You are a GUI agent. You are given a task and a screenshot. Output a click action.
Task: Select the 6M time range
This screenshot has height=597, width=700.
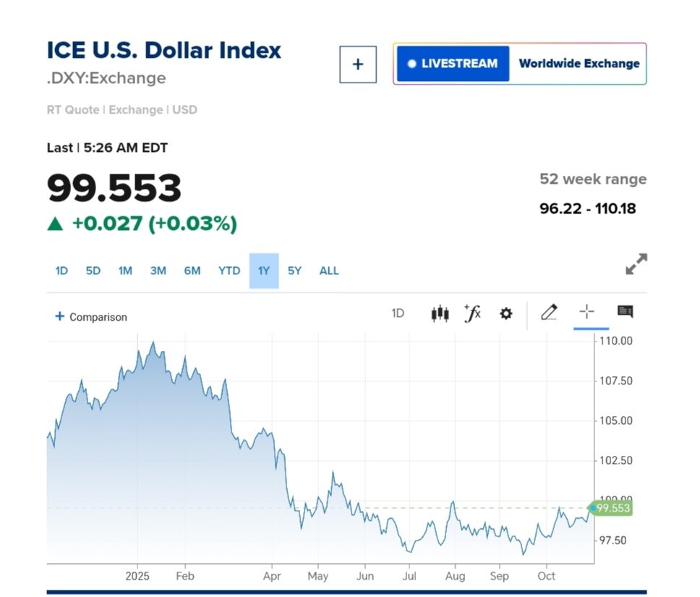click(192, 271)
